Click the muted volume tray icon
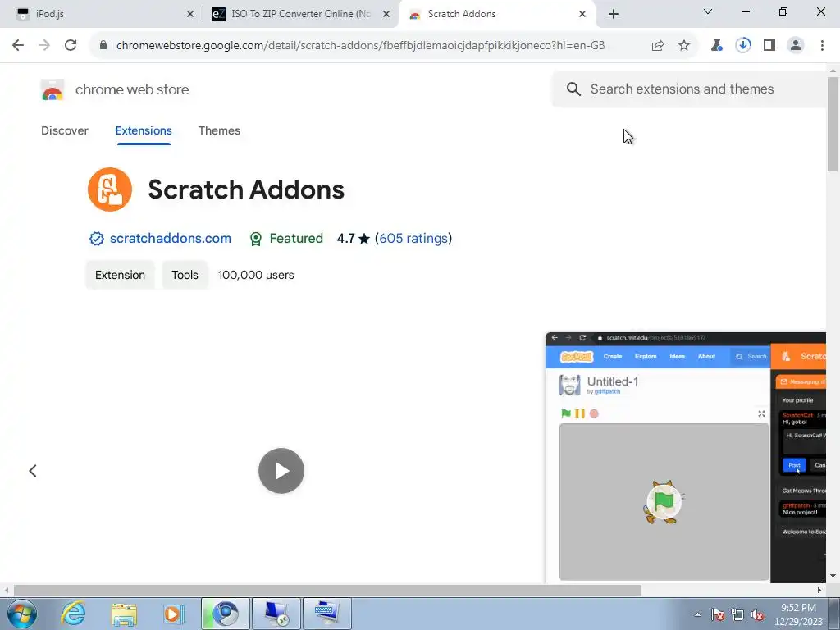 757,615
